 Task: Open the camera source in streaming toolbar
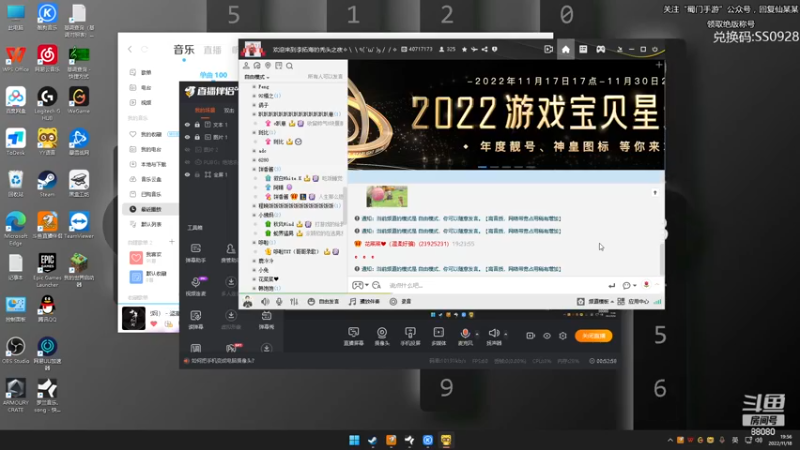point(382,337)
